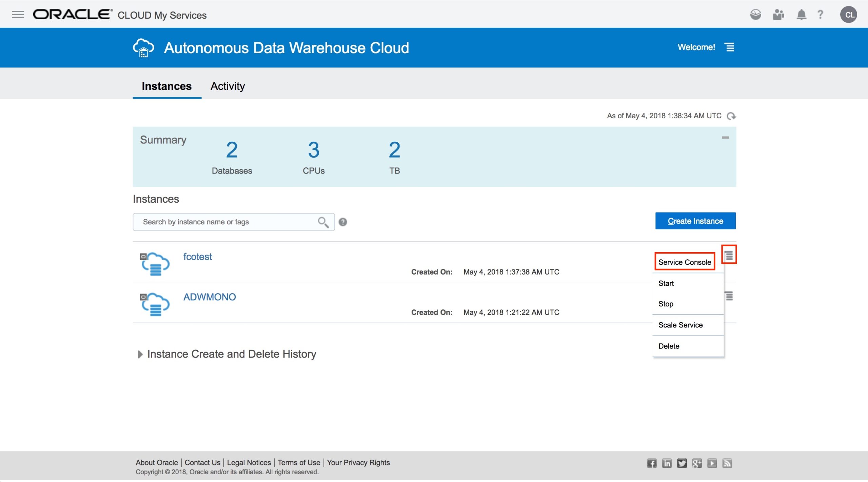Image resolution: width=868 pixels, height=482 pixels.
Task: Open the help question mark icon
Action: click(820, 15)
